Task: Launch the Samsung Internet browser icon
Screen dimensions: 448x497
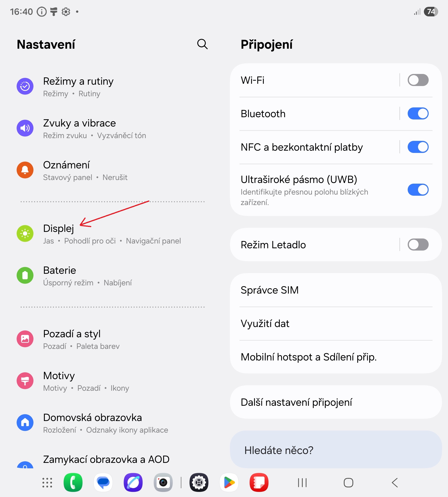Action: coord(133,482)
